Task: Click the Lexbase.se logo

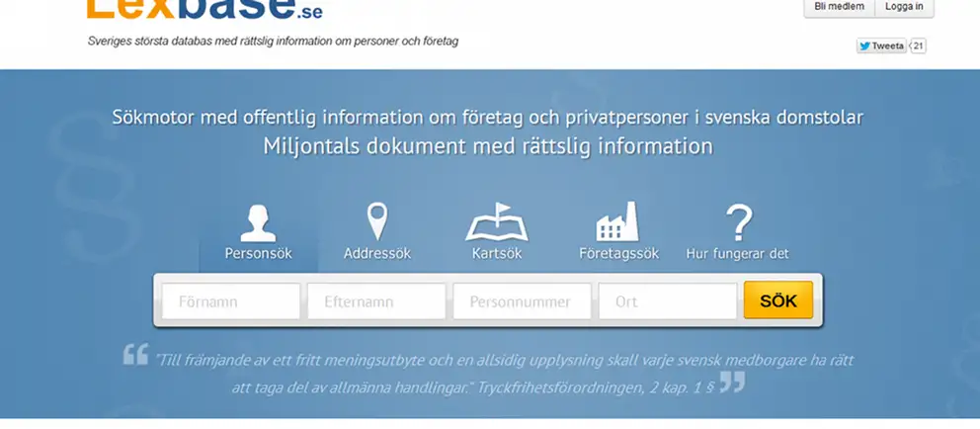Action: coord(204,10)
